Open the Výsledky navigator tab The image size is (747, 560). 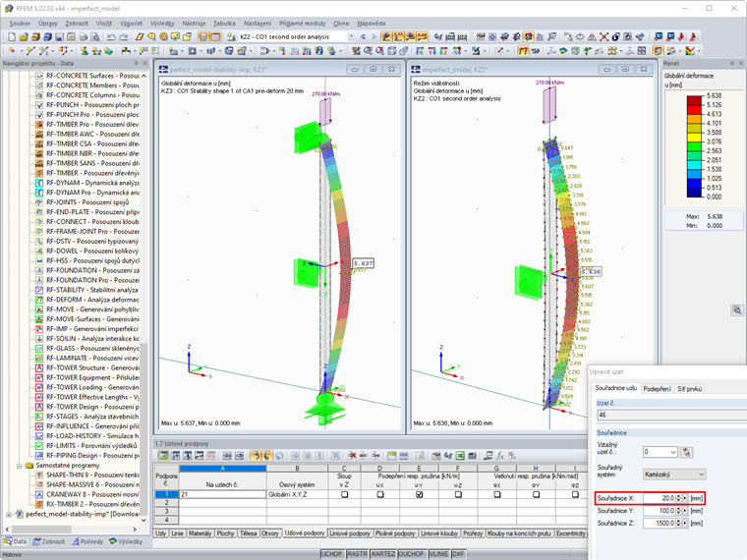(126, 541)
